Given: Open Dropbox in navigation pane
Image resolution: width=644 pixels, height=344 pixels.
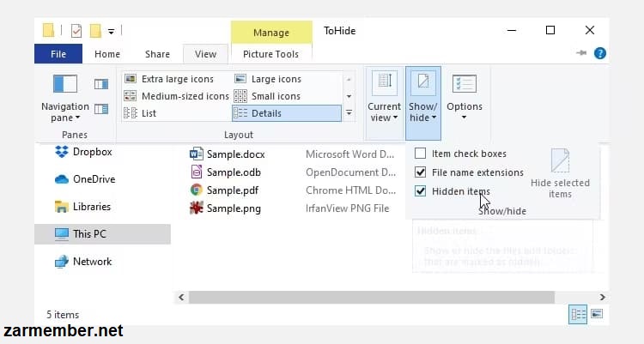Looking at the screenshot, I should [83, 152].
